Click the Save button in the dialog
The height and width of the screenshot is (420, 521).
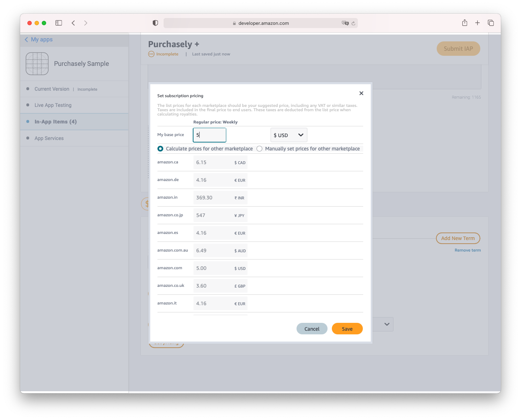(x=347, y=329)
